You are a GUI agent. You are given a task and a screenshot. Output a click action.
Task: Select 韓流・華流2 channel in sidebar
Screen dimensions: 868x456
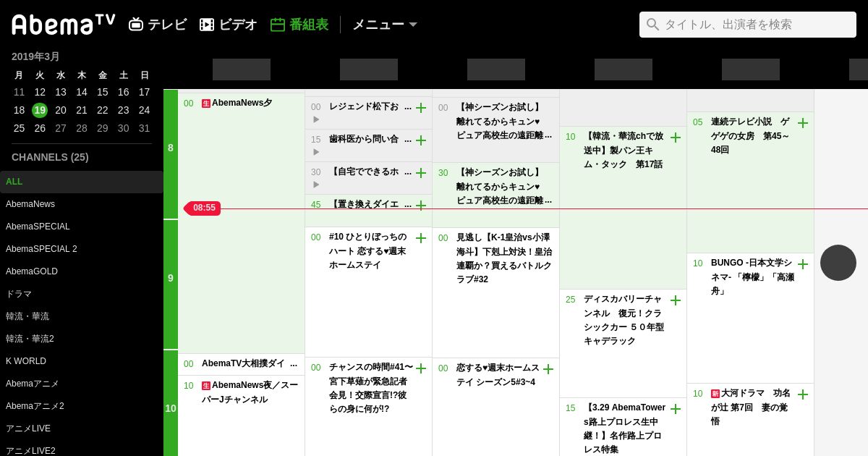(x=81, y=339)
